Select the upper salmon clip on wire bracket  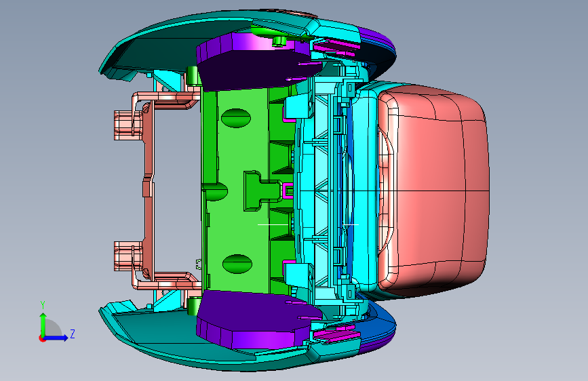pyautogui.click(x=128, y=125)
